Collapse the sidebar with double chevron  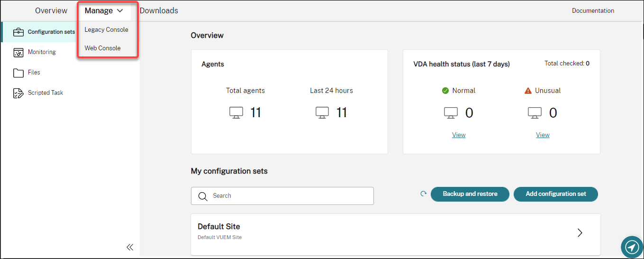click(x=130, y=247)
